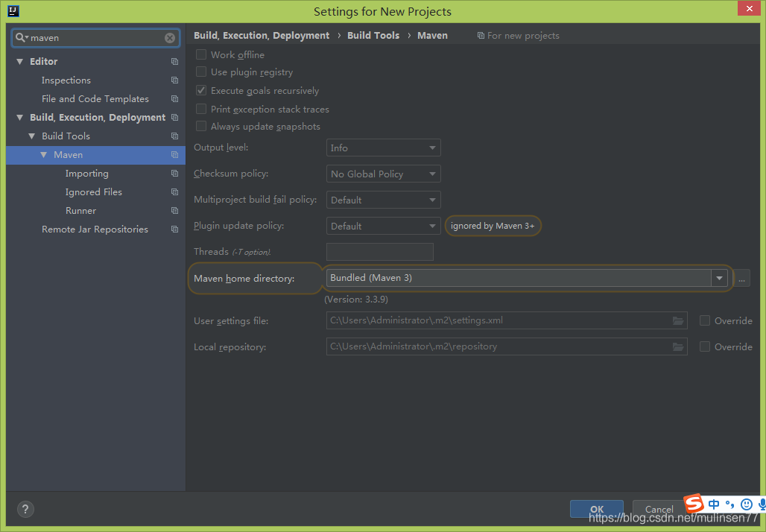Click the copy icon beside Editor
This screenshot has height=532, width=766.
click(174, 62)
